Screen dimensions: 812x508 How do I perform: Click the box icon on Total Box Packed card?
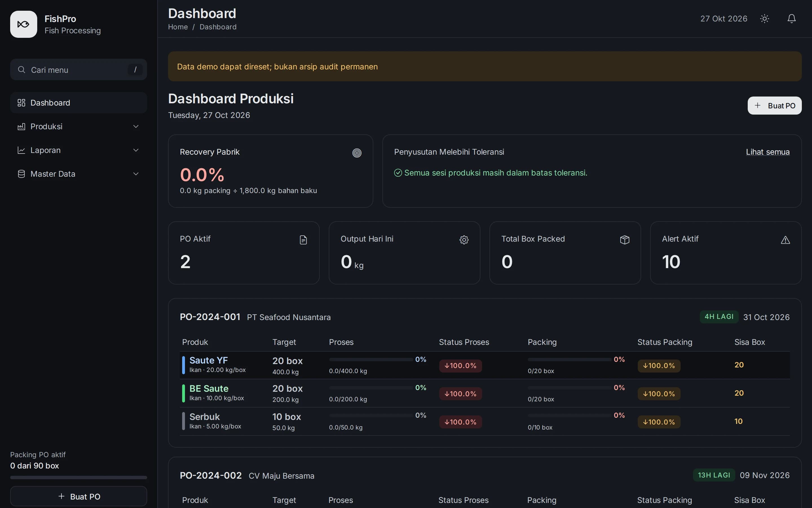pos(625,240)
